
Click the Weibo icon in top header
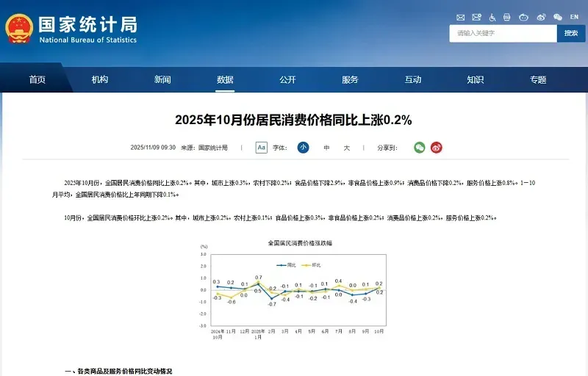(x=542, y=17)
